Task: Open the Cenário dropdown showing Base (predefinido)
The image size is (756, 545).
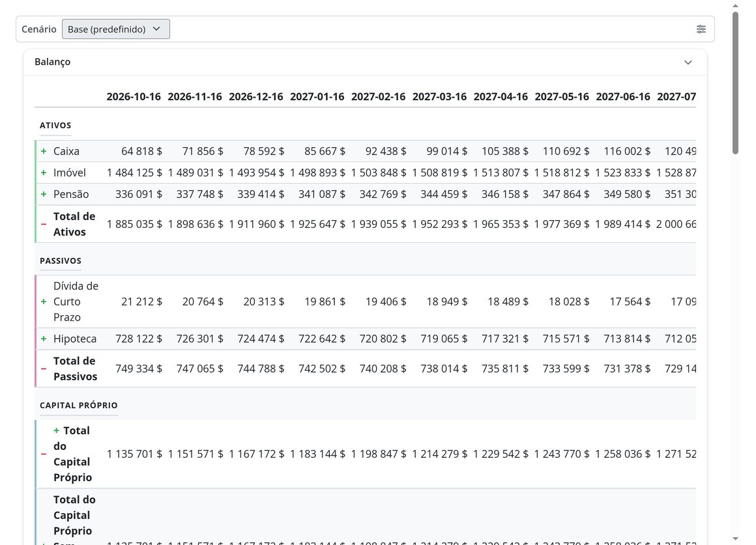Action: [x=116, y=29]
